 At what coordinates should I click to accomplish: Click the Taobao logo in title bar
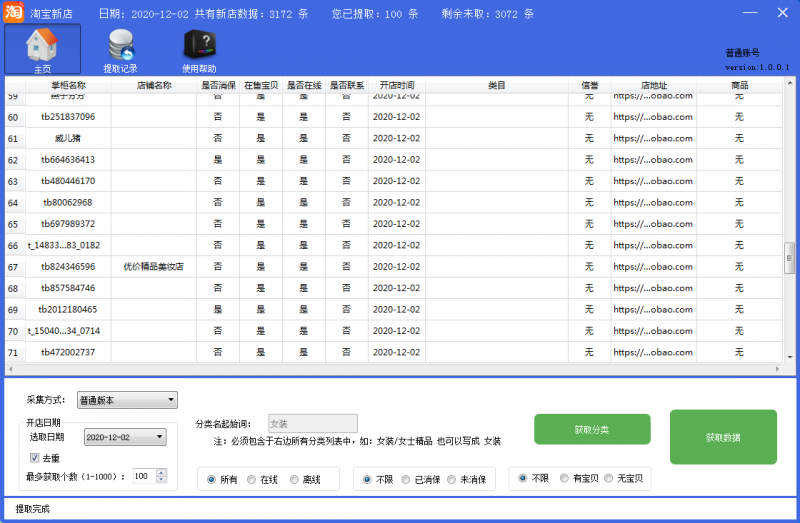(14, 13)
